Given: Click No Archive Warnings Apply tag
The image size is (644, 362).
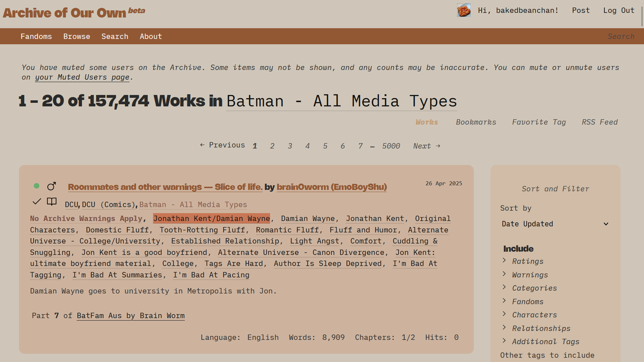Looking at the screenshot, I should (86, 218).
